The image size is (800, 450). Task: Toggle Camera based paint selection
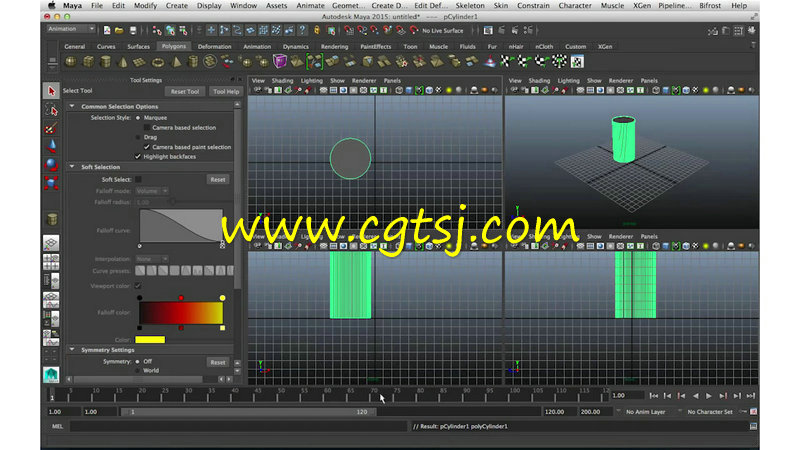point(147,147)
